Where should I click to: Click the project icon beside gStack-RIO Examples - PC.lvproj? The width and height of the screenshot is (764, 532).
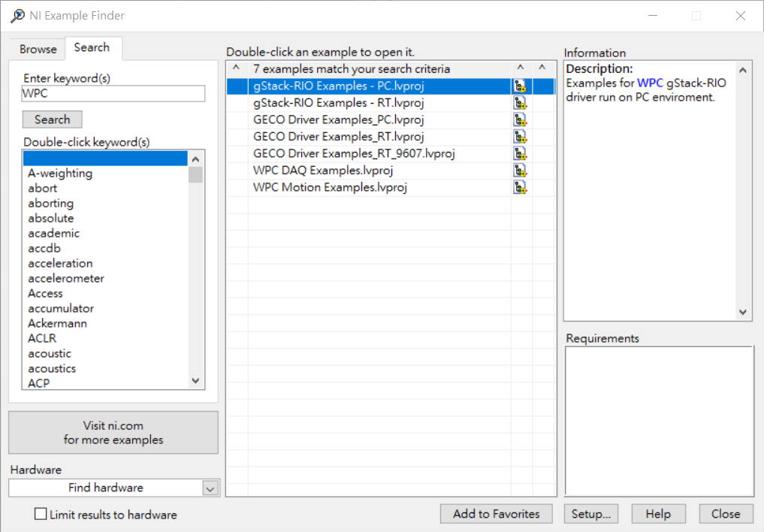[520, 85]
